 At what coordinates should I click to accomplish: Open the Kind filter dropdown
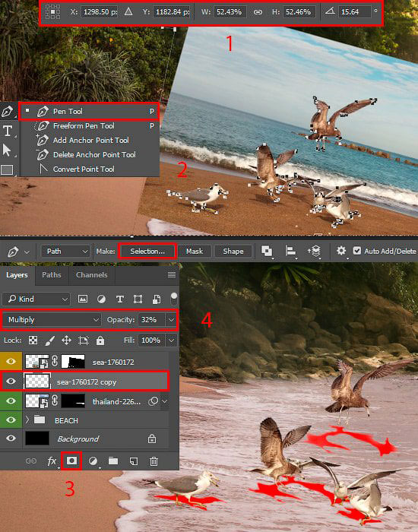(x=36, y=299)
